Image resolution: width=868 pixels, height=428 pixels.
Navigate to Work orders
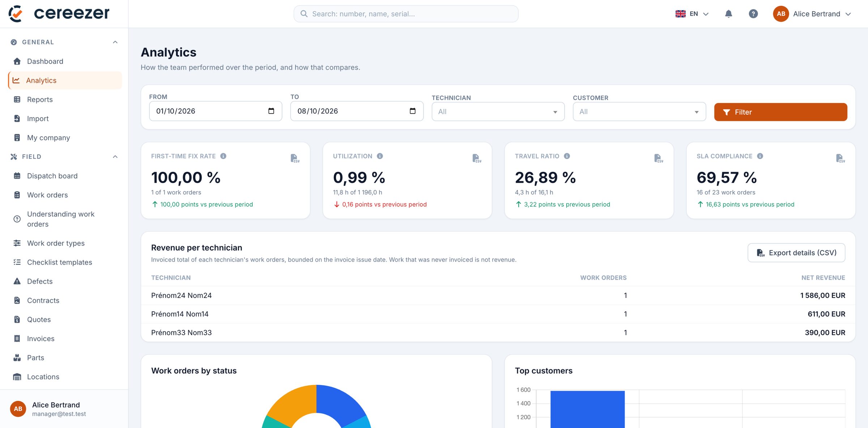click(65, 195)
